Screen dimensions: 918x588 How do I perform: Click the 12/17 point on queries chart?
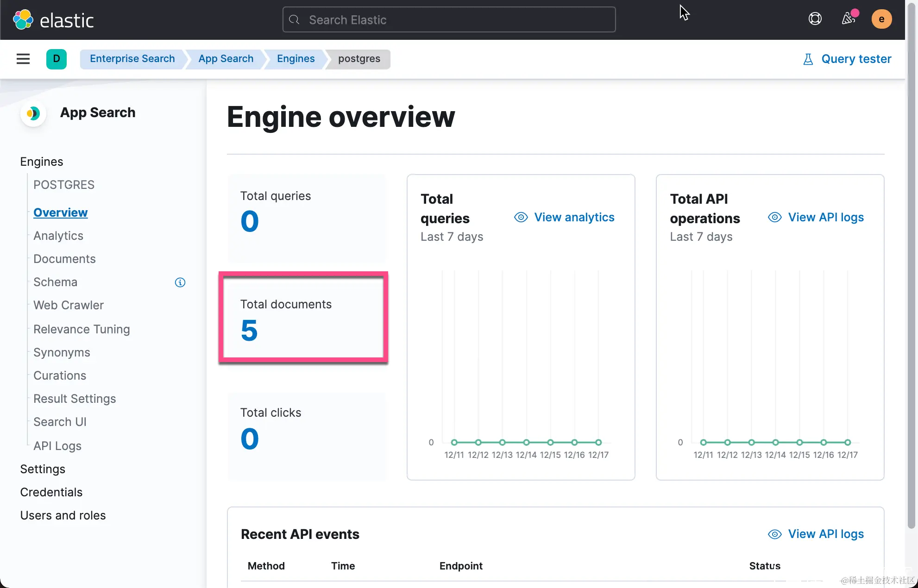pos(598,442)
